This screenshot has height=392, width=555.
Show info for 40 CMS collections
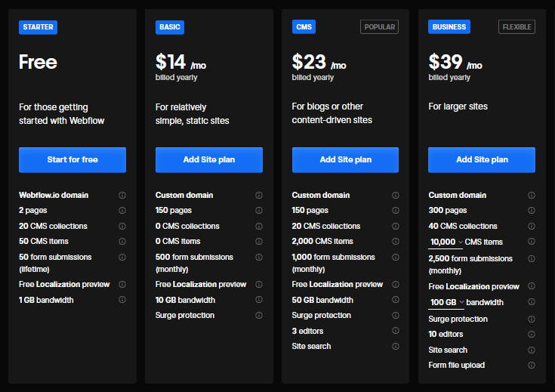532,226
